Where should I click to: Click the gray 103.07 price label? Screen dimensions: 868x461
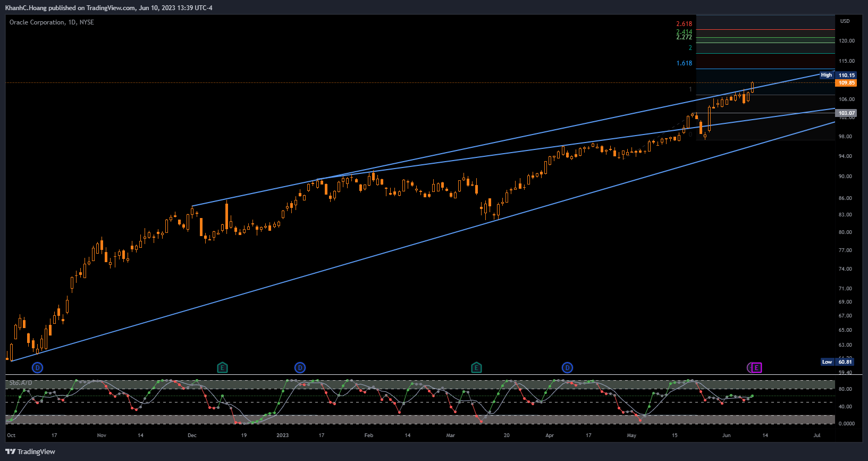pos(846,113)
